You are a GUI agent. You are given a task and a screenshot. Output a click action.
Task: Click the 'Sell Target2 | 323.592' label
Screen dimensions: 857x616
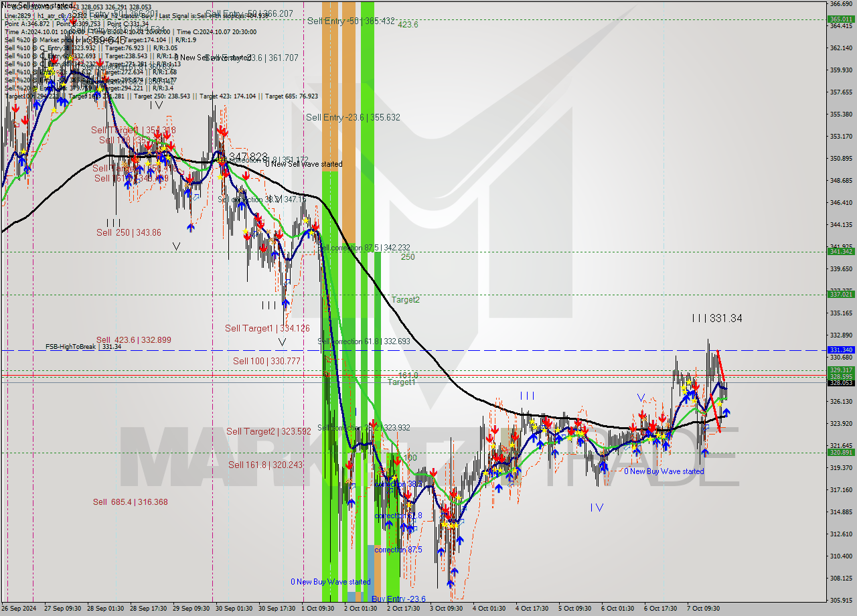(268, 432)
